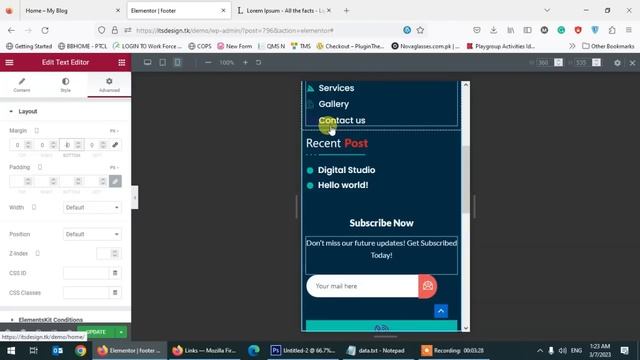Reset preview zoom level
The image size is (640, 360).
pyautogui.click(x=258, y=62)
